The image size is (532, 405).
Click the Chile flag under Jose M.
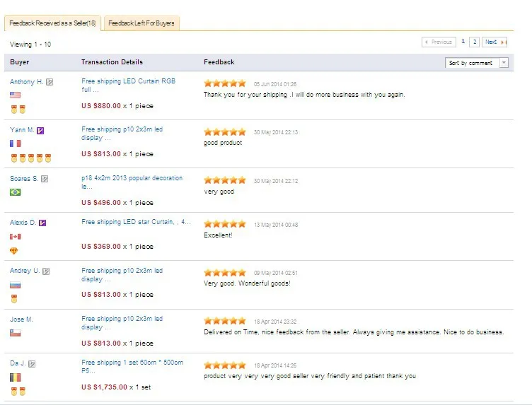16,333
